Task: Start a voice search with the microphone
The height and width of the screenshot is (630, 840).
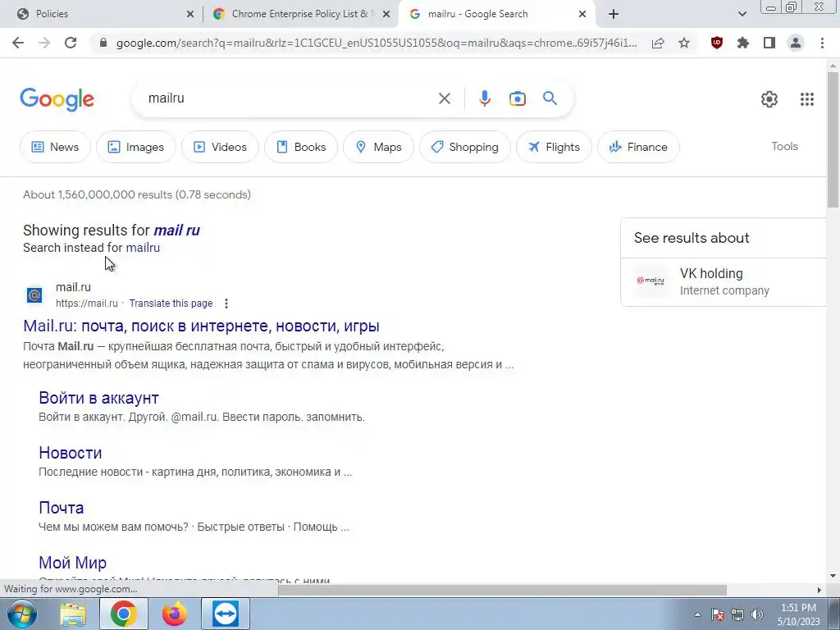Action: tap(484, 98)
